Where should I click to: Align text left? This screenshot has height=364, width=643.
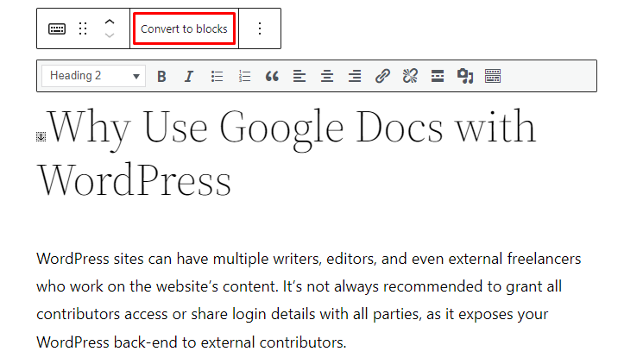299,76
